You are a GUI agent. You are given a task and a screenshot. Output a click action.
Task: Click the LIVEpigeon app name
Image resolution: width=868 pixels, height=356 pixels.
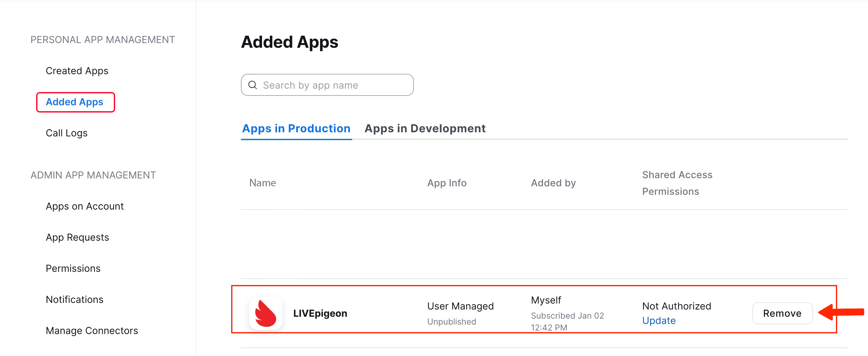[x=320, y=313]
